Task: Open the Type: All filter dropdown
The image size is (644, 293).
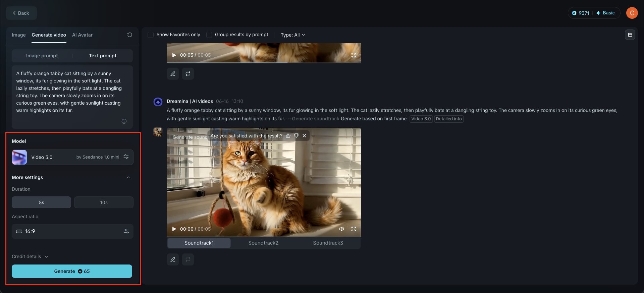Action: [293, 35]
